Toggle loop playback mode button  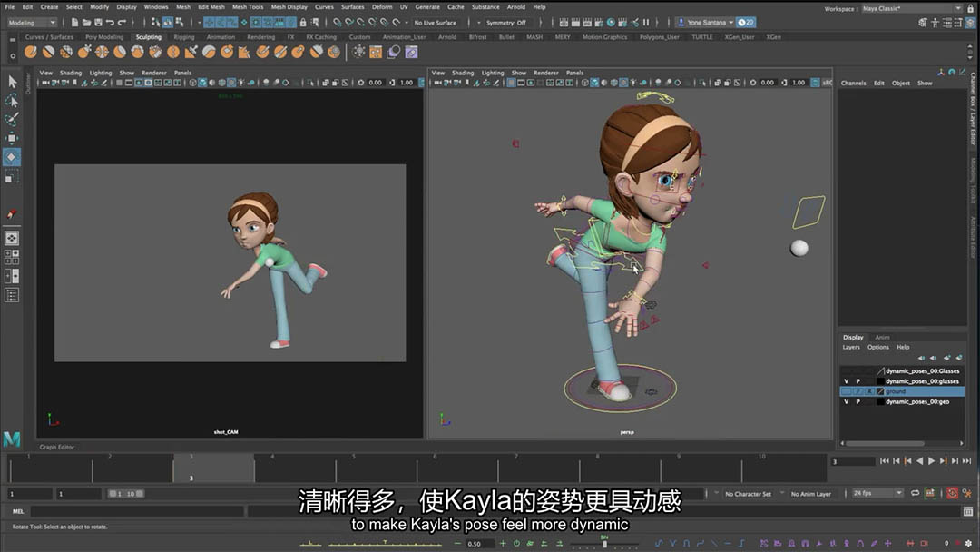[915, 493]
